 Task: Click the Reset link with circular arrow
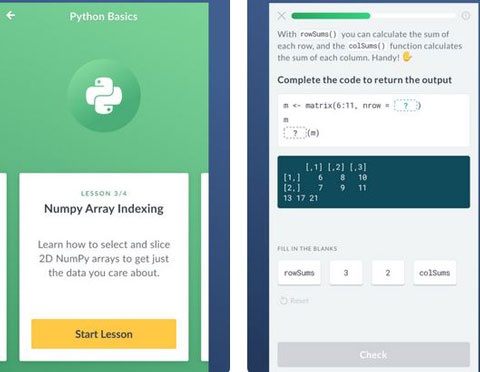(x=294, y=301)
